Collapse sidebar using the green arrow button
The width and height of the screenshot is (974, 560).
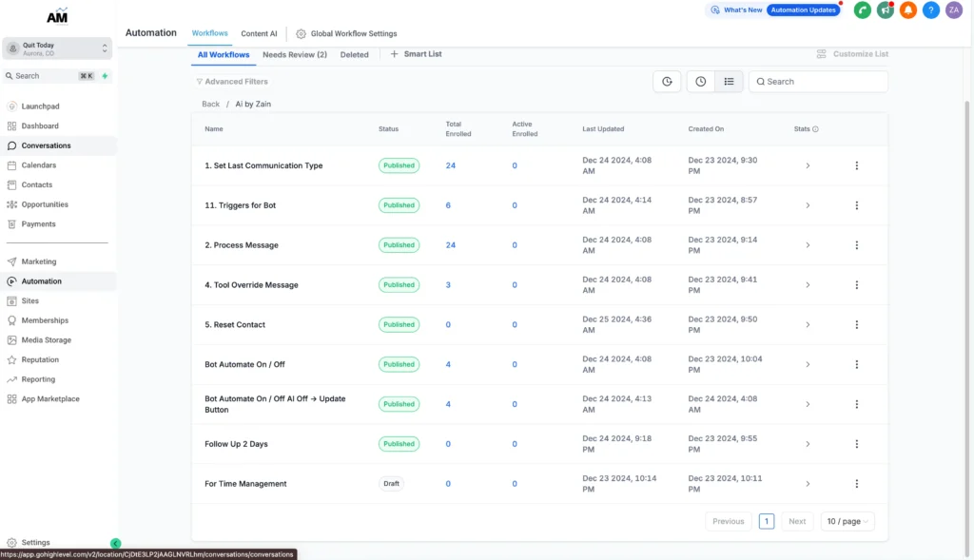coord(116,544)
